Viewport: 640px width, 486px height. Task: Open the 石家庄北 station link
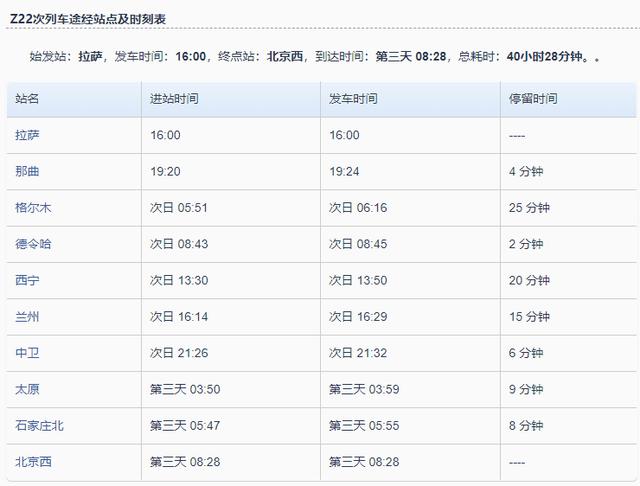[40, 425]
